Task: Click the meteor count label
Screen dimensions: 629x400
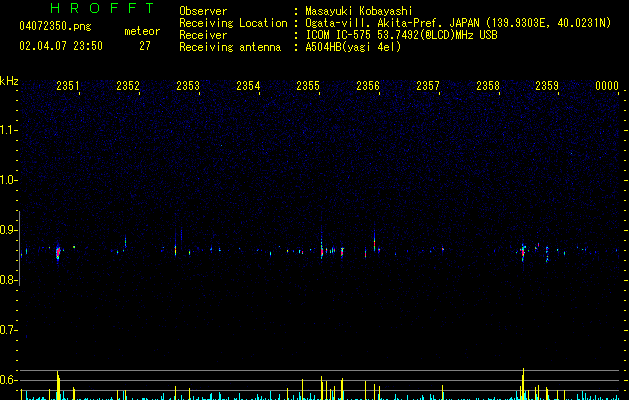Action: [142, 31]
